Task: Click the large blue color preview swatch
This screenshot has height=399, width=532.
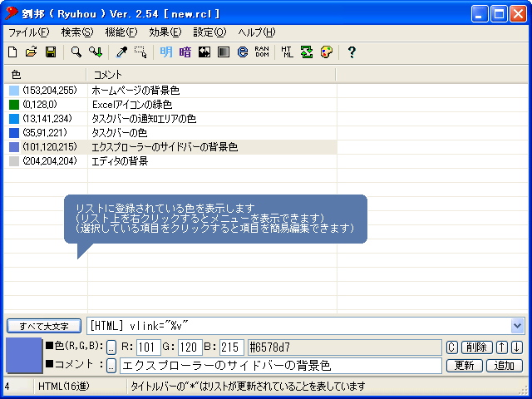Action: [24, 355]
